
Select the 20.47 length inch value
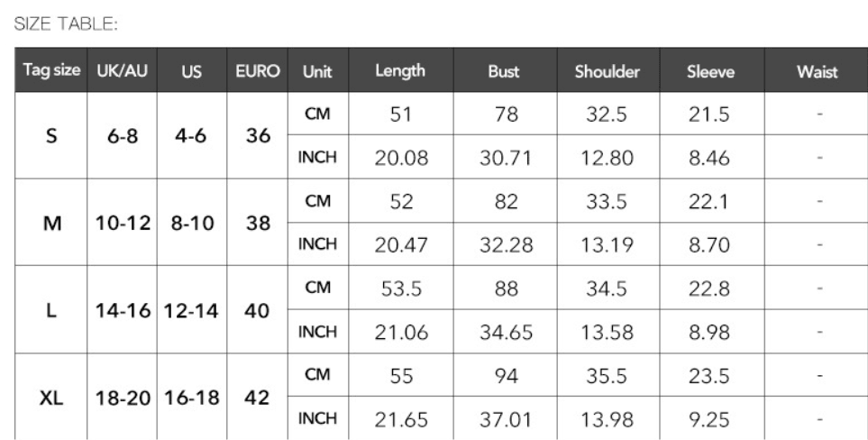tap(401, 244)
